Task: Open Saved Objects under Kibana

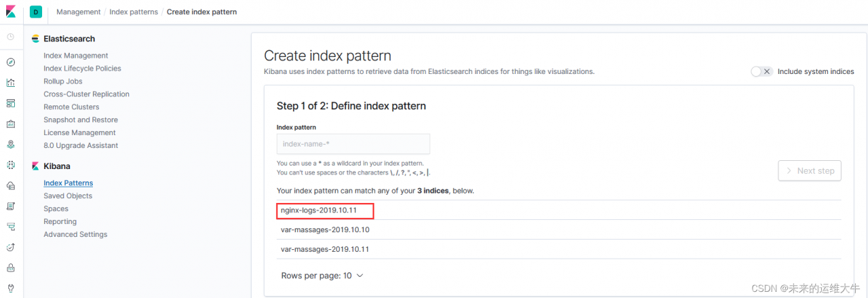Action: 68,195
